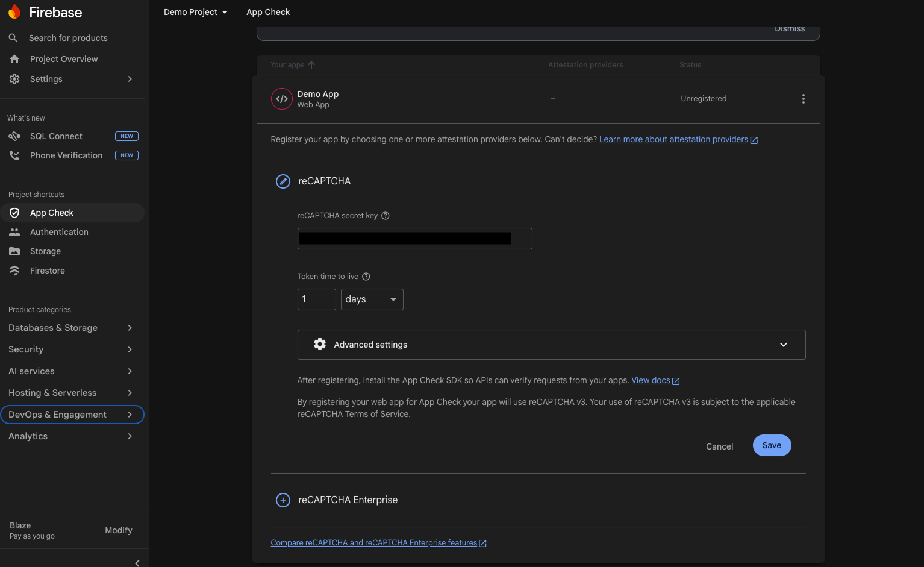Click the App Check shield icon
924x567 pixels.
click(14, 213)
